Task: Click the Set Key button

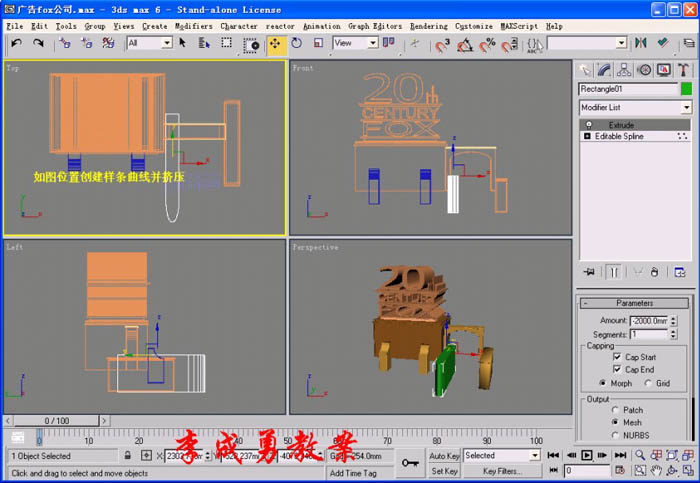Action: tap(444, 471)
